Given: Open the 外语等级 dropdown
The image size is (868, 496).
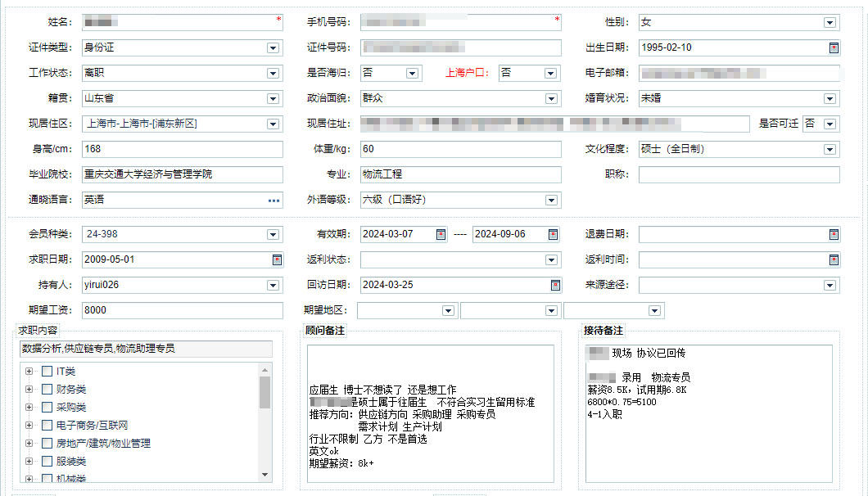Looking at the screenshot, I should [551, 201].
